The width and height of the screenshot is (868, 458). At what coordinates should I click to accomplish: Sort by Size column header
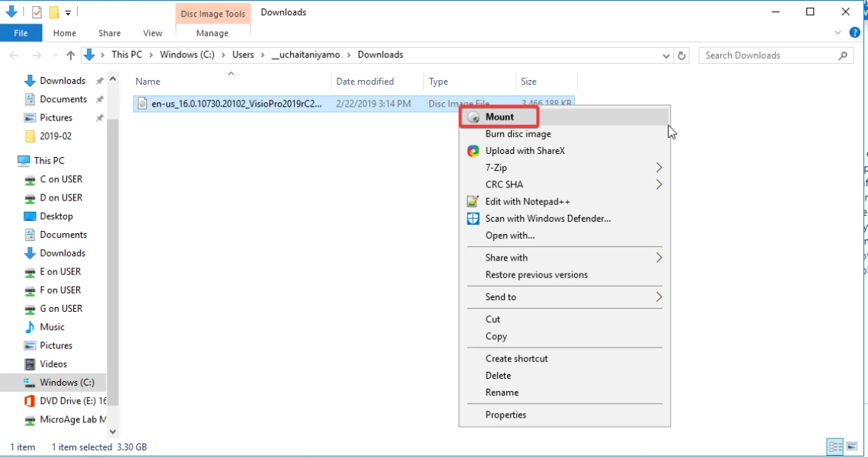[x=547, y=82]
